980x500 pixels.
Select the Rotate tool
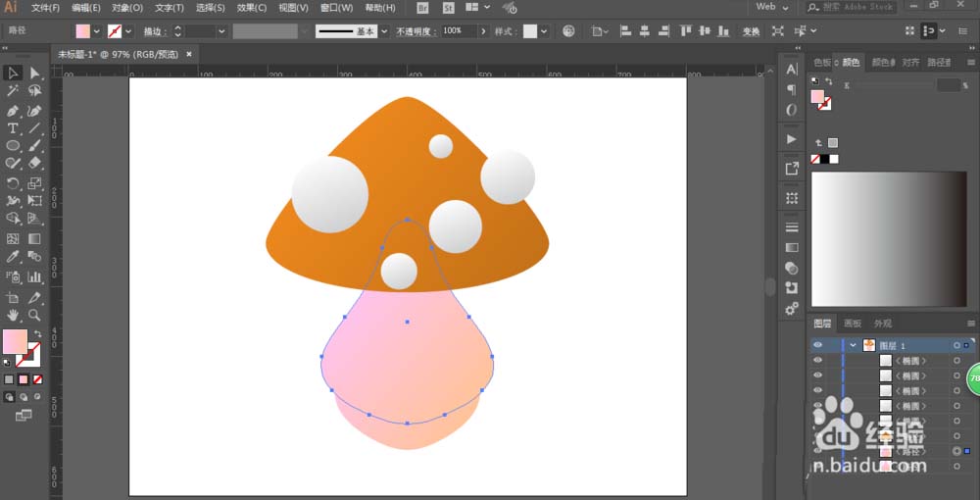click(x=14, y=183)
